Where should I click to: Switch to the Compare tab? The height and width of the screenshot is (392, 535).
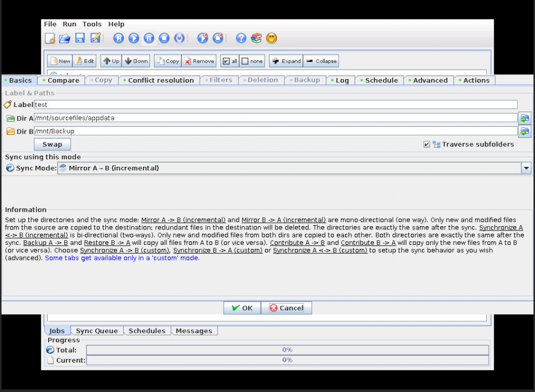click(x=62, y=81)
